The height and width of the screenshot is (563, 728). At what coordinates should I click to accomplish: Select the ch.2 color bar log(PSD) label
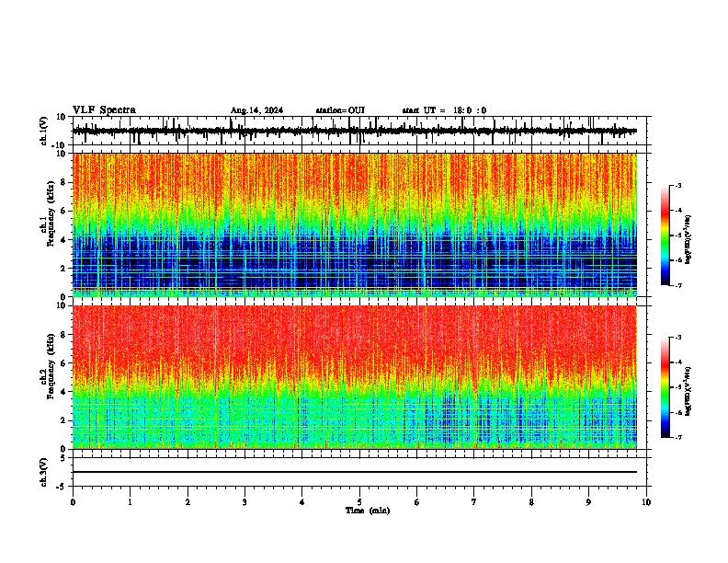pos(688,391)
